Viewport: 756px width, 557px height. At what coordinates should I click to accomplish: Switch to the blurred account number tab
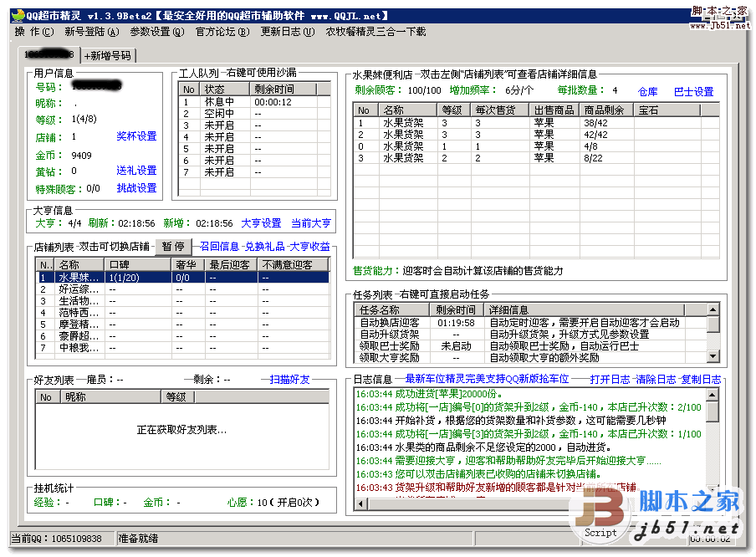click(49, 54)
